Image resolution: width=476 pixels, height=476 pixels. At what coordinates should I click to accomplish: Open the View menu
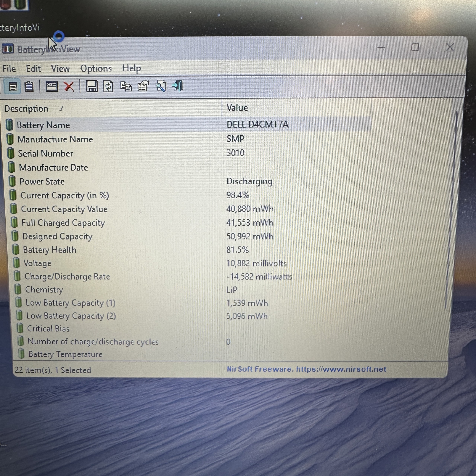(x=60, y=68)
